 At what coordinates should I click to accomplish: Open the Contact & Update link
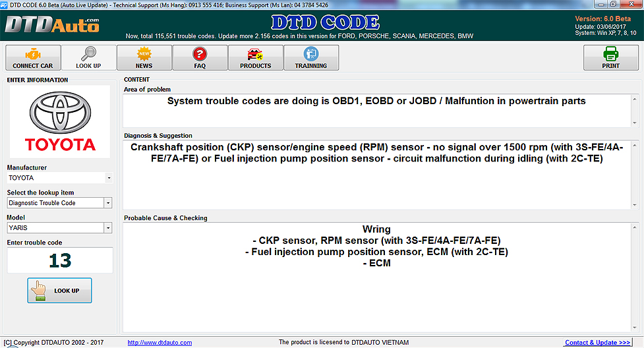point(597,343)
